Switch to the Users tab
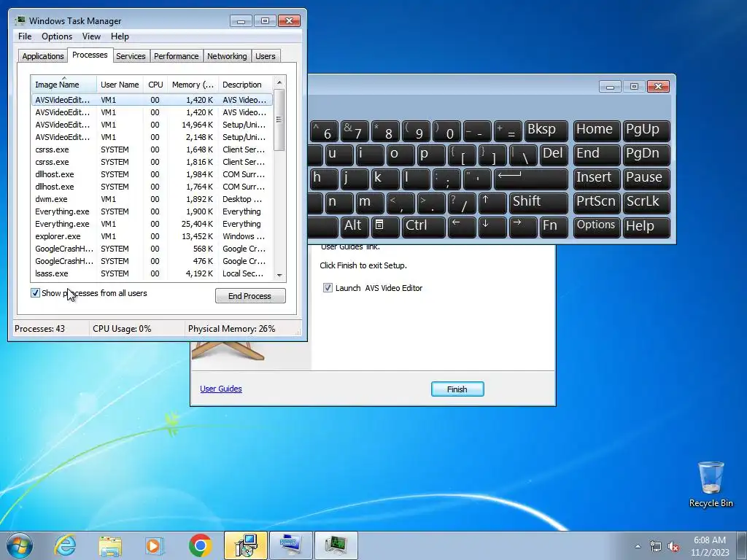This screenshot has height=560, width=747. 266,56
